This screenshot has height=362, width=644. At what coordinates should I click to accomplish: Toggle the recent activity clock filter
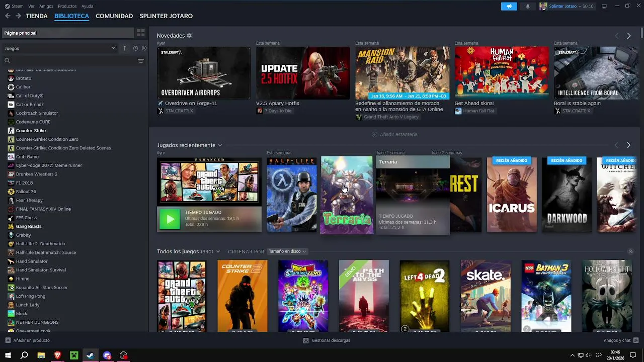click(135, 48)
